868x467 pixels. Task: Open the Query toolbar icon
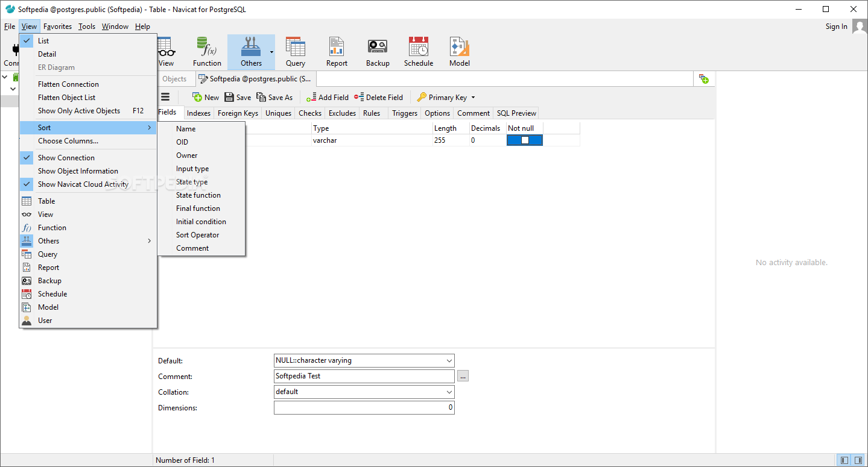click(x=296, y=52)
